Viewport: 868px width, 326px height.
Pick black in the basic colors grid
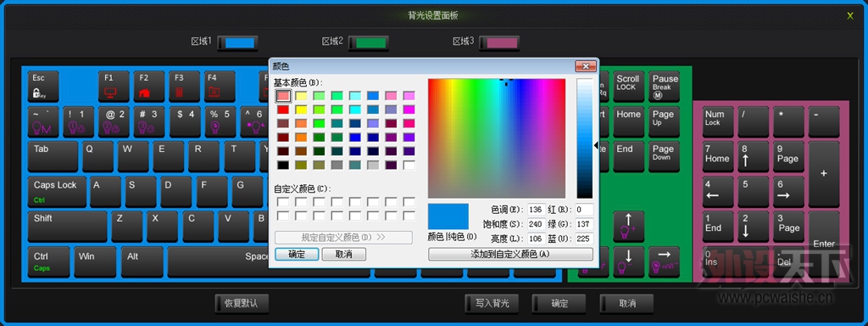click(283, 165)
